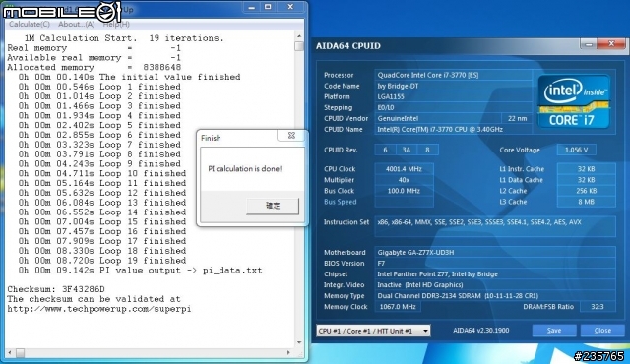The height and width of the screenshot is (364, 630).
Task: Click the 'Loop 19 finished' line
Action: (102, 261)
